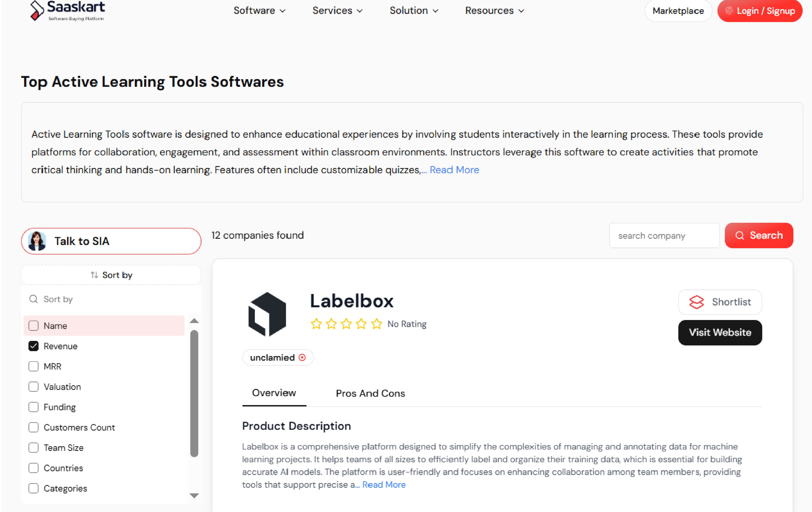The height and width of the screenshot is (512, 812).
Task: Click the unclamied status badge
Action: (x=278, y=357)
